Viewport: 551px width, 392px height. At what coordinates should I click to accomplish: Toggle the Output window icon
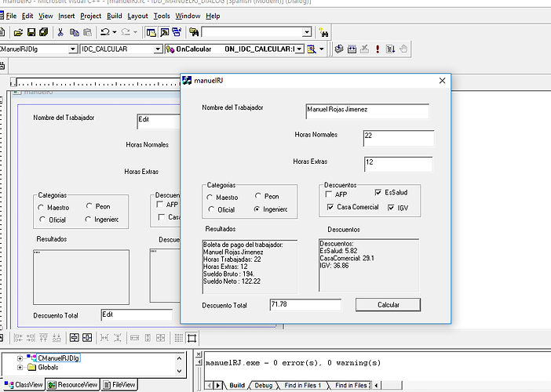164,32
